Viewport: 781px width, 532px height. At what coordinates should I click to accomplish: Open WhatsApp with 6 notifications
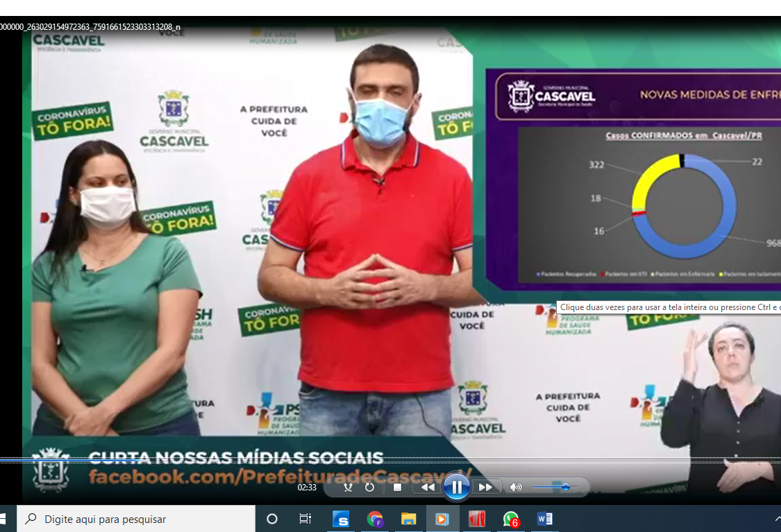(511, 519)
